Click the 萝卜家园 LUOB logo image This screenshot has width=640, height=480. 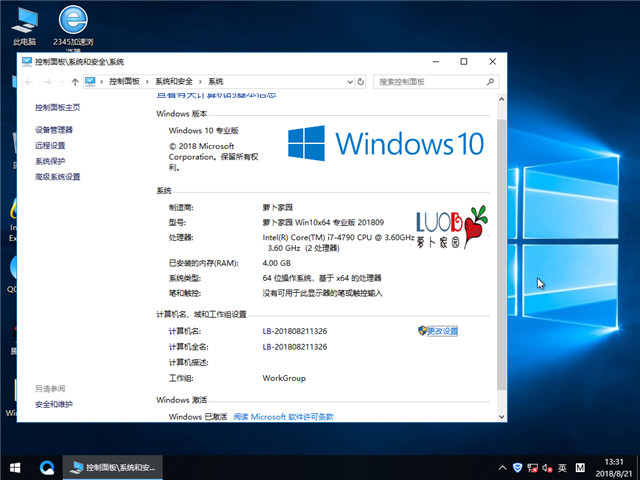tap(452, 227)
